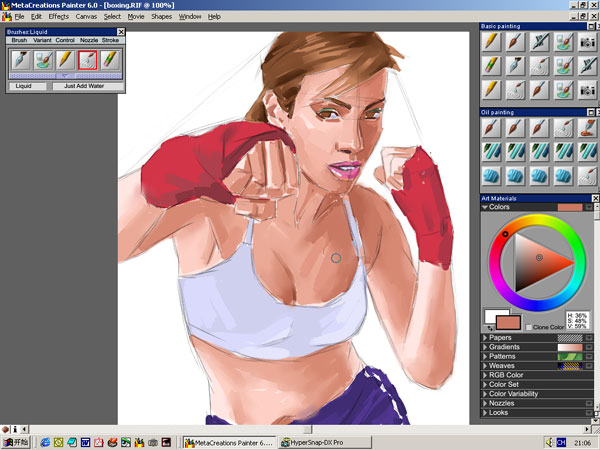Select the camera icon in Basic painting top row
The image size is (600, 450).
click(588, 42)
